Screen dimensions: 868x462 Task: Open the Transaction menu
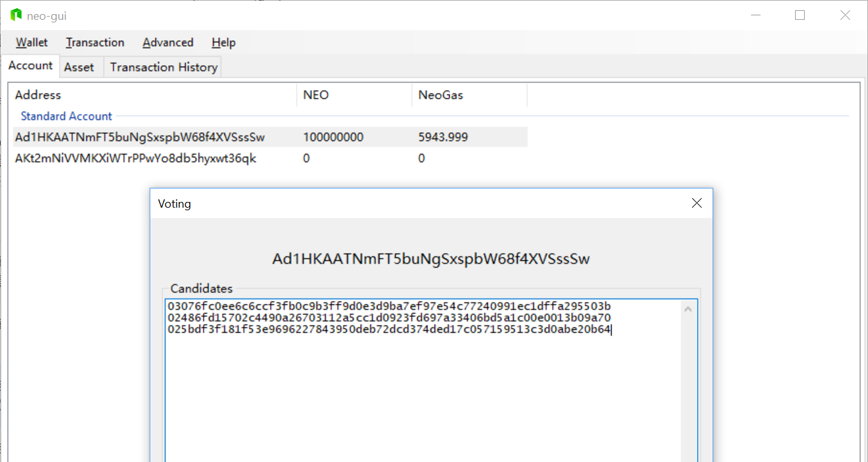pyautogui.click(x=95, y=43)
